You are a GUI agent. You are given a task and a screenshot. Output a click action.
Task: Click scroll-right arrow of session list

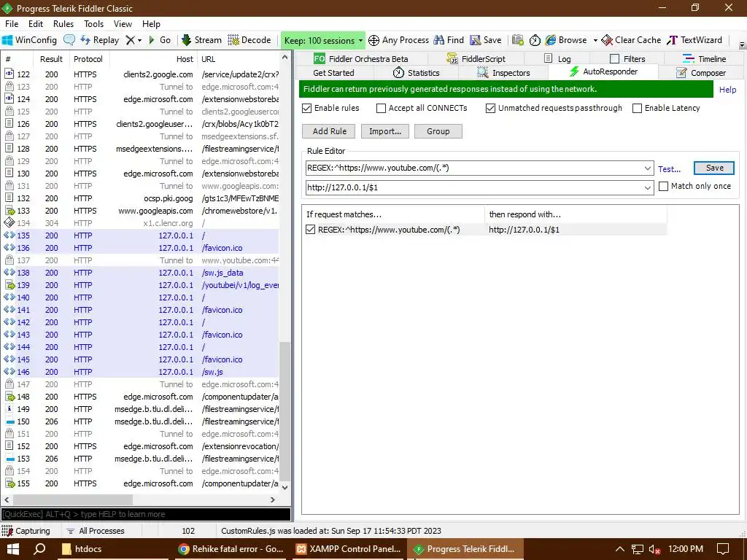[273, 499]
